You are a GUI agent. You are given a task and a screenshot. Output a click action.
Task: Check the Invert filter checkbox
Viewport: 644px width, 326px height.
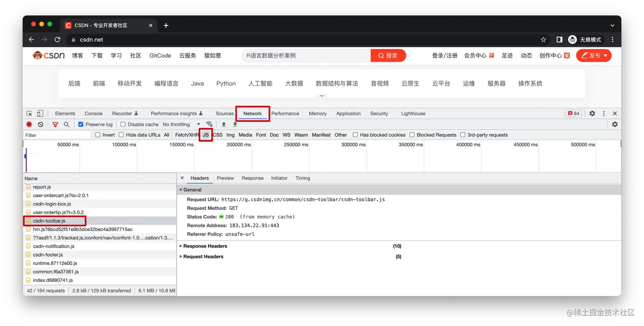tap(98, 135)
